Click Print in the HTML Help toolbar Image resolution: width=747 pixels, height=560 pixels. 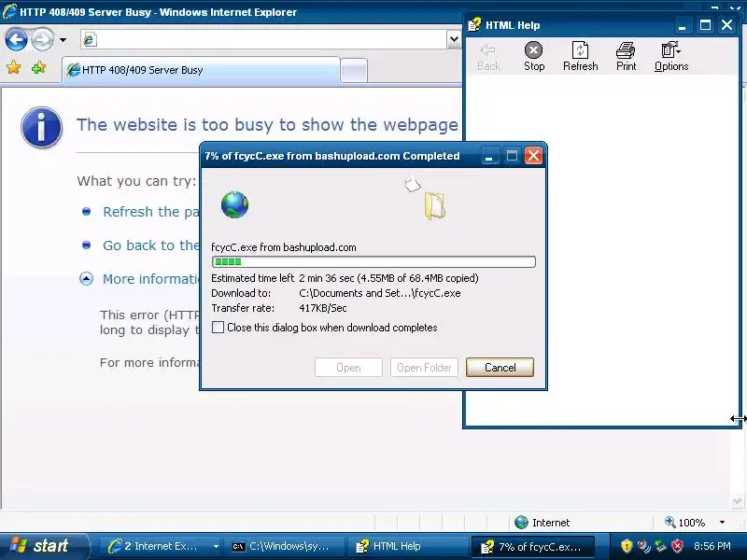coord(626,57)
